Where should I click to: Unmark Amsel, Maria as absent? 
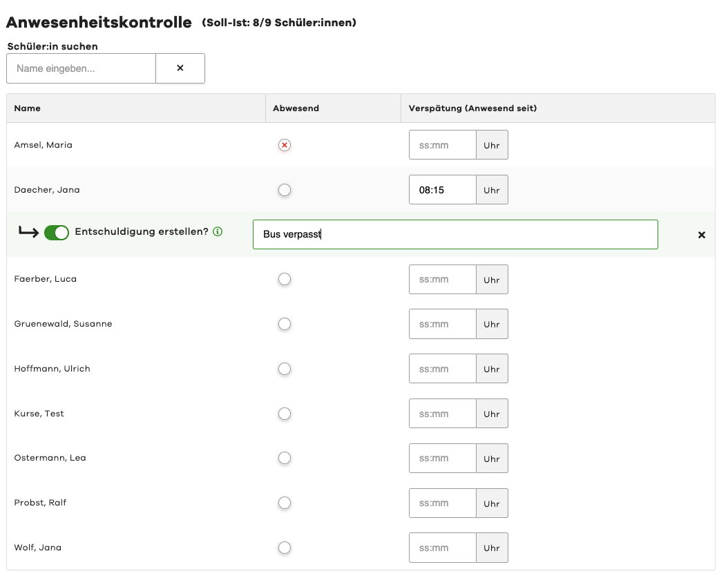tap(285, 145)
